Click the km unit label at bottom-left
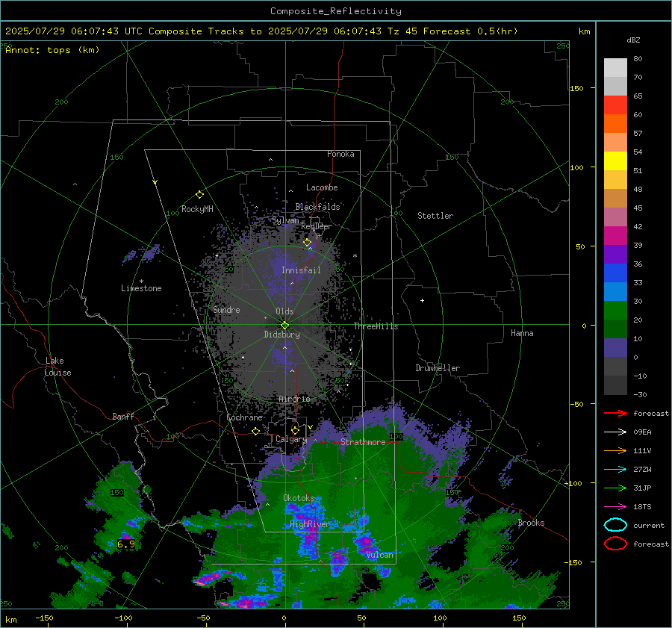 coord(11,620)
